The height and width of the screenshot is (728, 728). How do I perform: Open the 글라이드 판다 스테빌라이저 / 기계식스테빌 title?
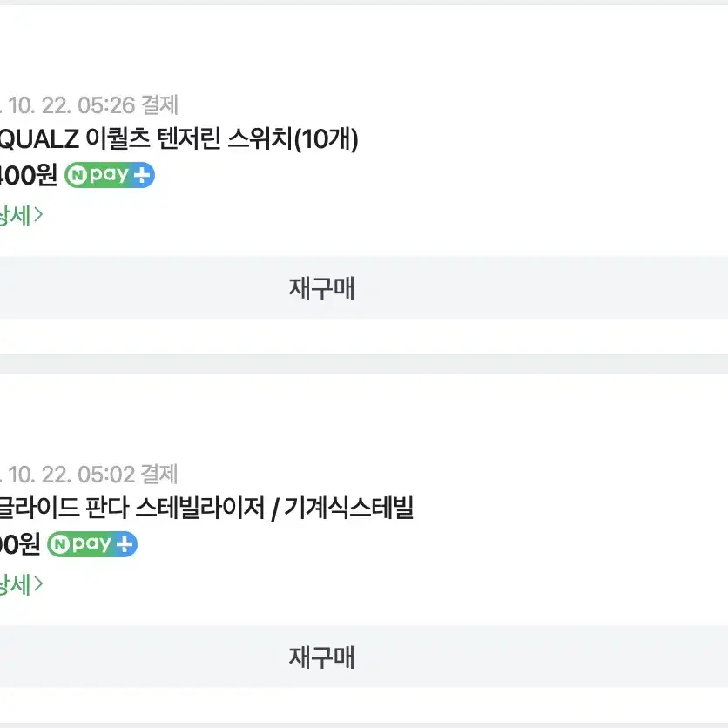[206, 508]
